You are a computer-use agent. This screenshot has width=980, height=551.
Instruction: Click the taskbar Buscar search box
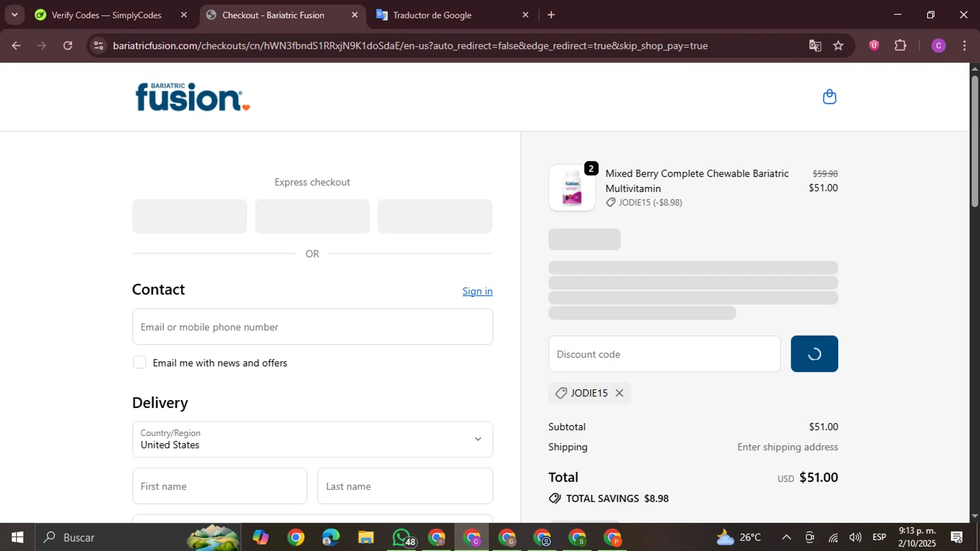coord(137,537)
